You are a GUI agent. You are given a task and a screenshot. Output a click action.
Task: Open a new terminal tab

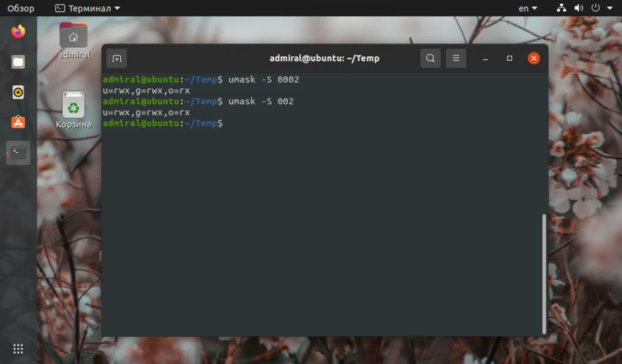tap(116, 59)
